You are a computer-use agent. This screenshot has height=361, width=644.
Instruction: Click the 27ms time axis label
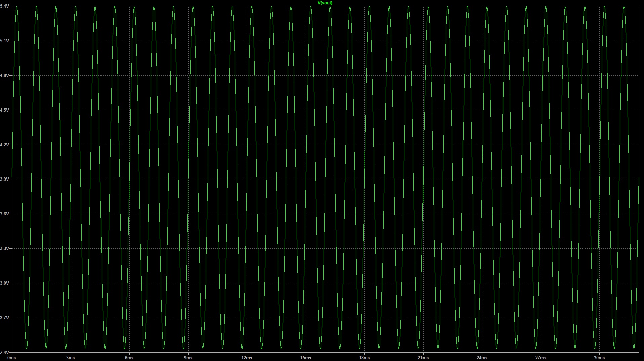tap(541, 358)
